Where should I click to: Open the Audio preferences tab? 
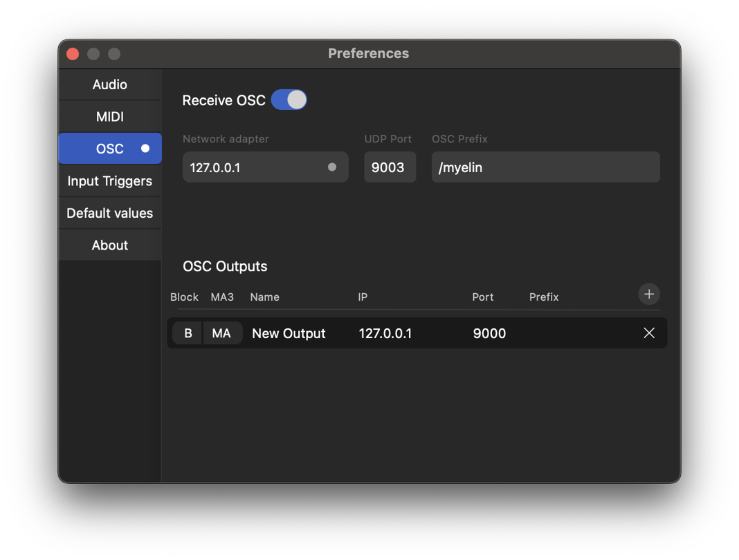pos(110,85)
